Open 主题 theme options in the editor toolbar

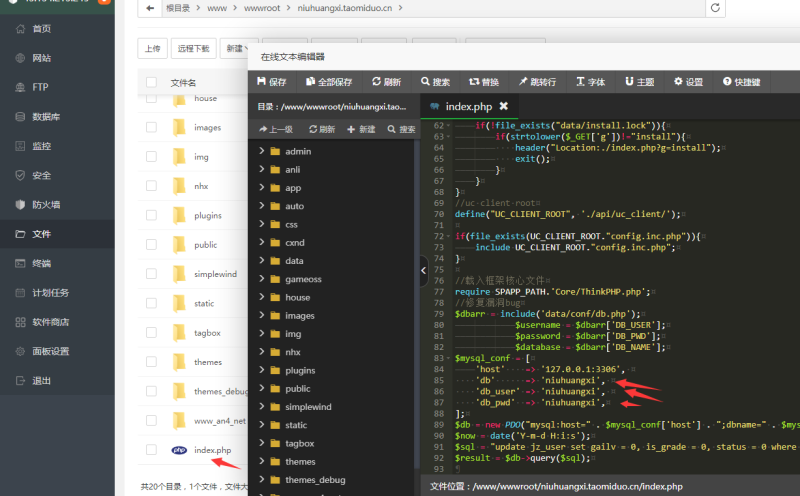click(639, 82)
